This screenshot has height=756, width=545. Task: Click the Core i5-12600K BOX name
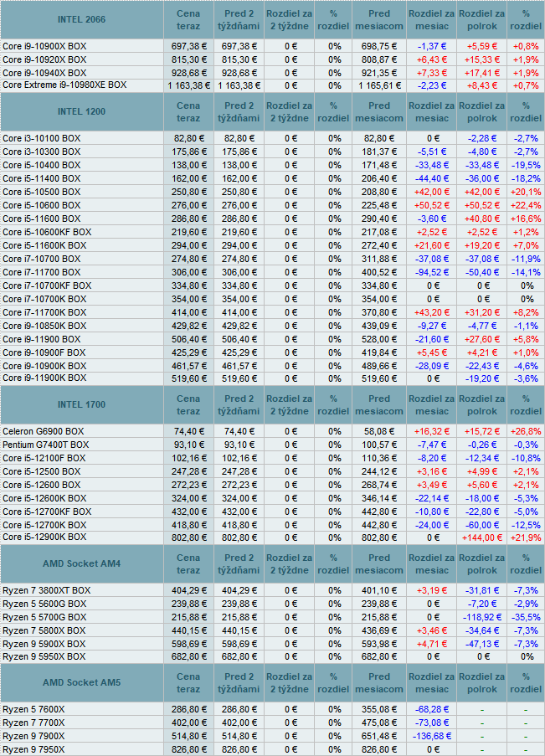44,498
